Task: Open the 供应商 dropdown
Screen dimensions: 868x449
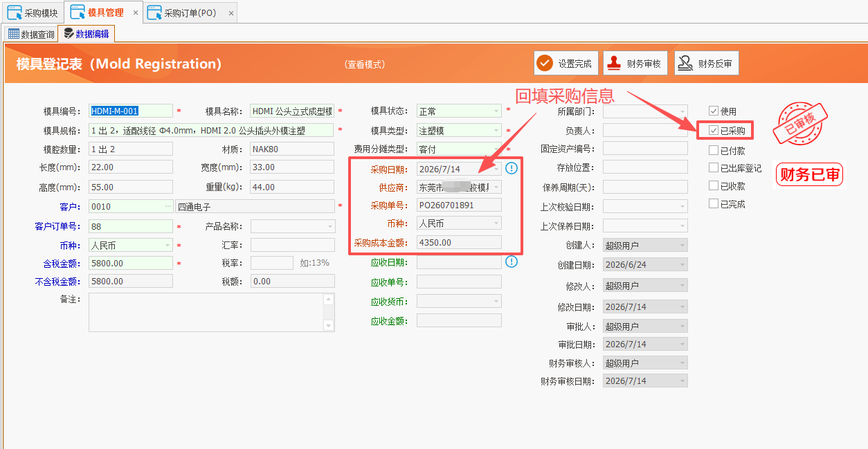Action: click(496, 187)
